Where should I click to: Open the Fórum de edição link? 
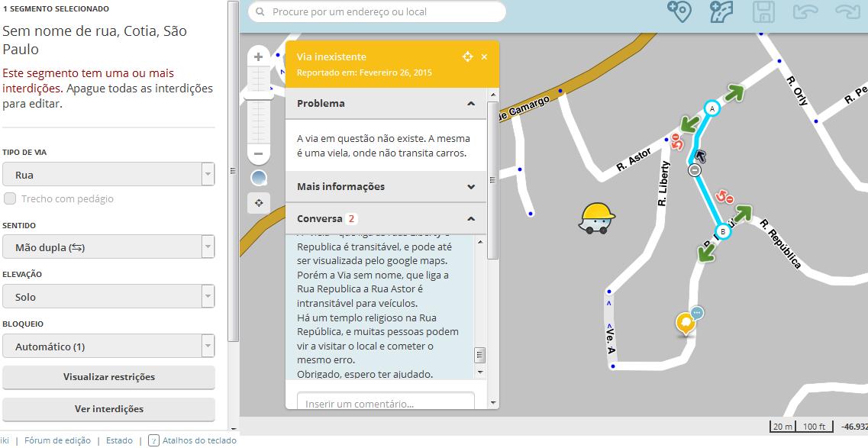pos(57,440)
